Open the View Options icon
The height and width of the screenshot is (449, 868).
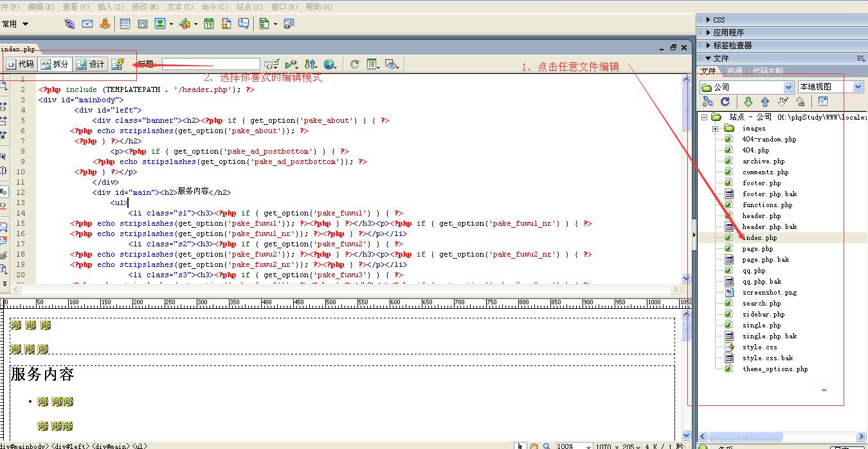pos(373,64)
